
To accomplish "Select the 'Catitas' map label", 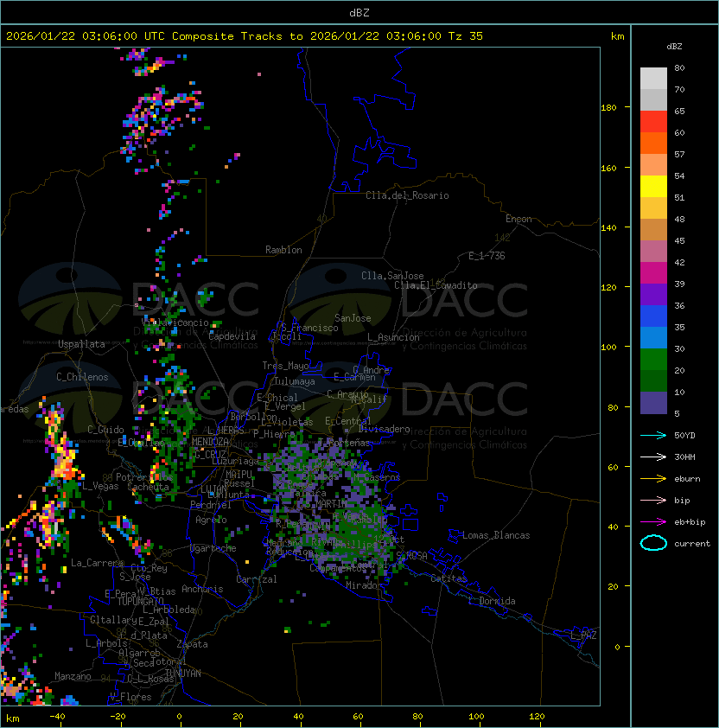I will (x=449, y=578).
